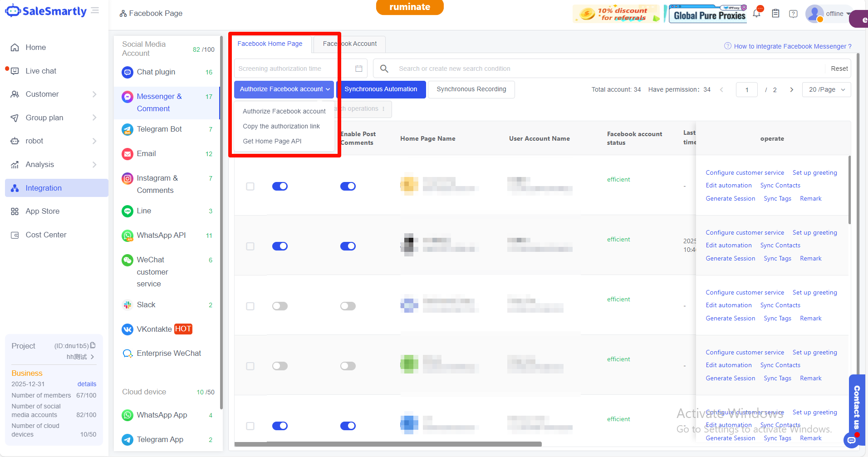Click the notification bell icon

tap(756, 14)
